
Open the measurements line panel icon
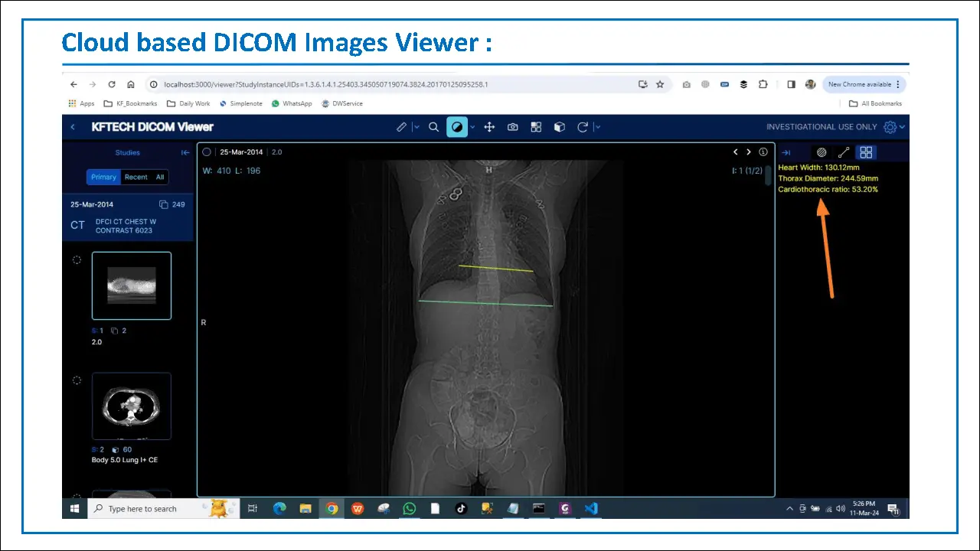pos(844,152)
